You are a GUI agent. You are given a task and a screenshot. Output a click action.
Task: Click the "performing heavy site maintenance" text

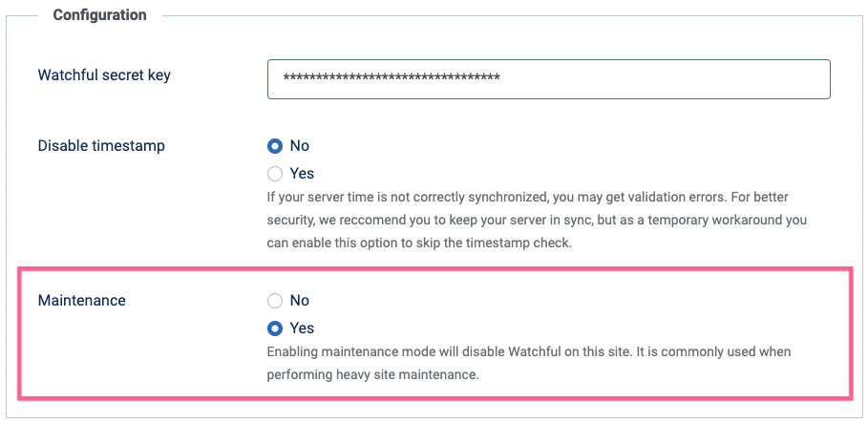(372, 374)
